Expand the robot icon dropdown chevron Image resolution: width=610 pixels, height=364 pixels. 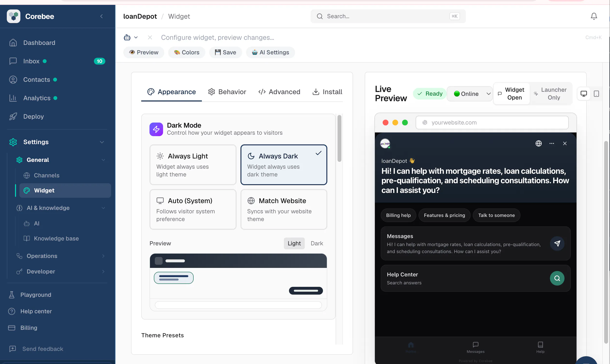coord(136,37)
